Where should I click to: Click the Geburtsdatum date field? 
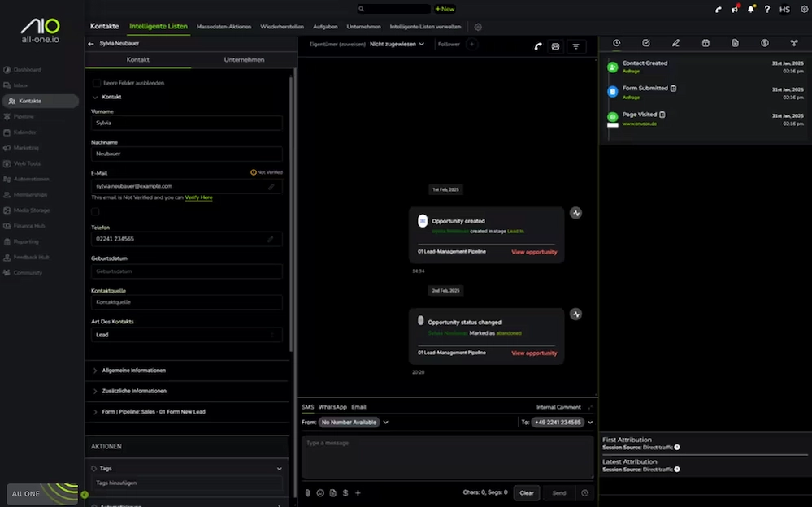pos(186,271)
